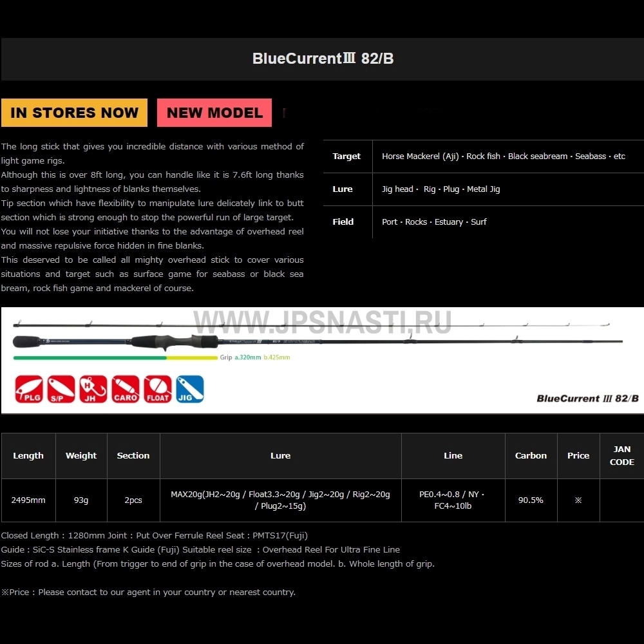Click the Field row label
Image resolution: width=644 pixels, height=644 pixels.
tap(343, 222)
